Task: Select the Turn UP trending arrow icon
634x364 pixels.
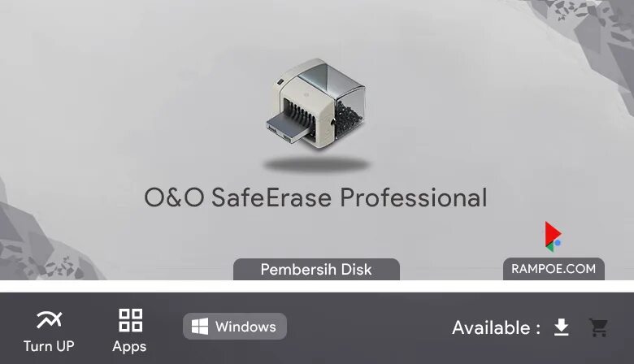Action: click(x=49, y=319)
